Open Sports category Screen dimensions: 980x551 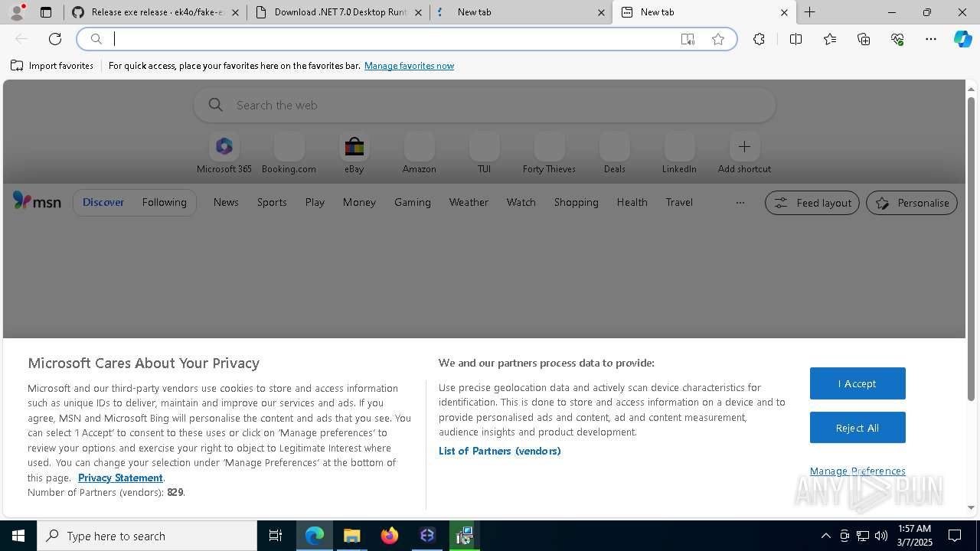pyautogui.click(x=272, y=202)
